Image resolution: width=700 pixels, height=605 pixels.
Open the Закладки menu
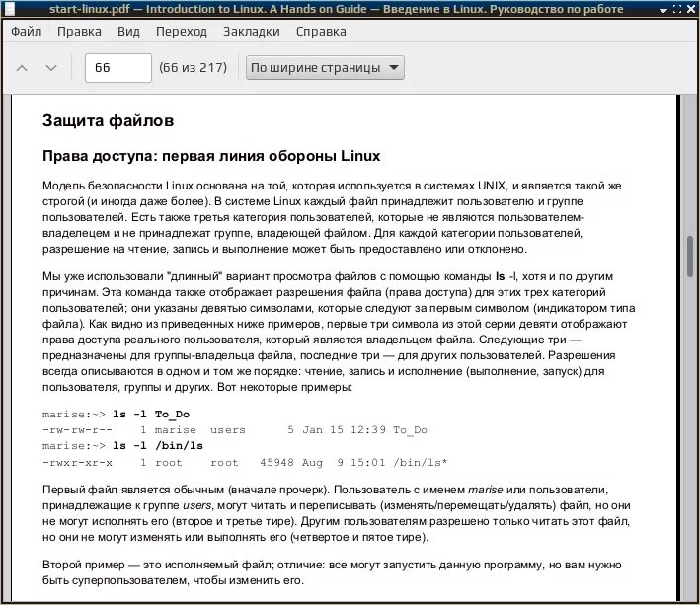[252, 32]
